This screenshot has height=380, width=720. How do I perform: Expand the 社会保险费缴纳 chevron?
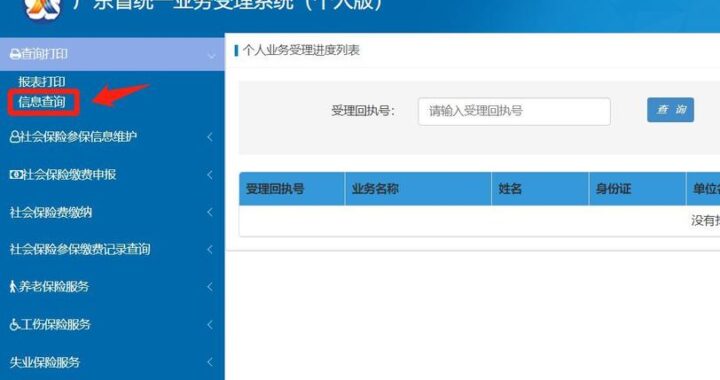coord(210,212)
